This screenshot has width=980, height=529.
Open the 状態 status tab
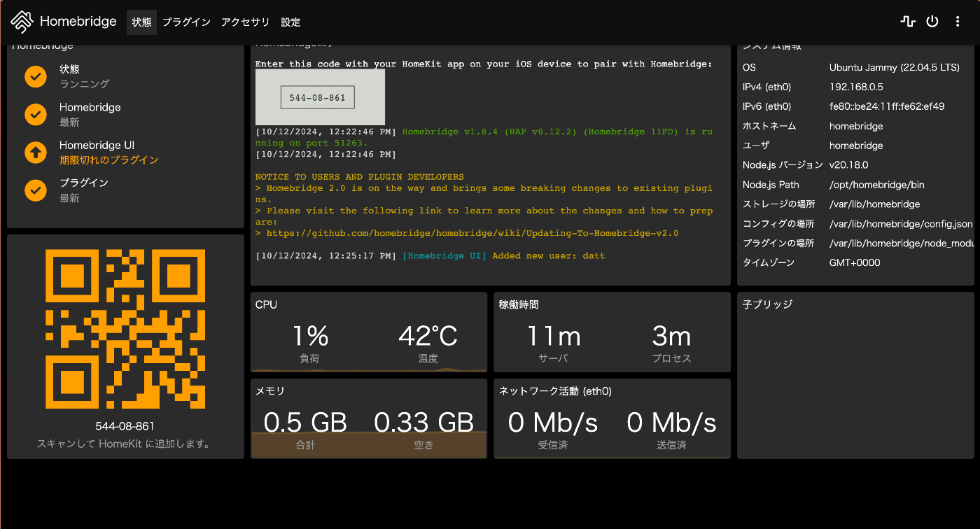coord(141,22)
